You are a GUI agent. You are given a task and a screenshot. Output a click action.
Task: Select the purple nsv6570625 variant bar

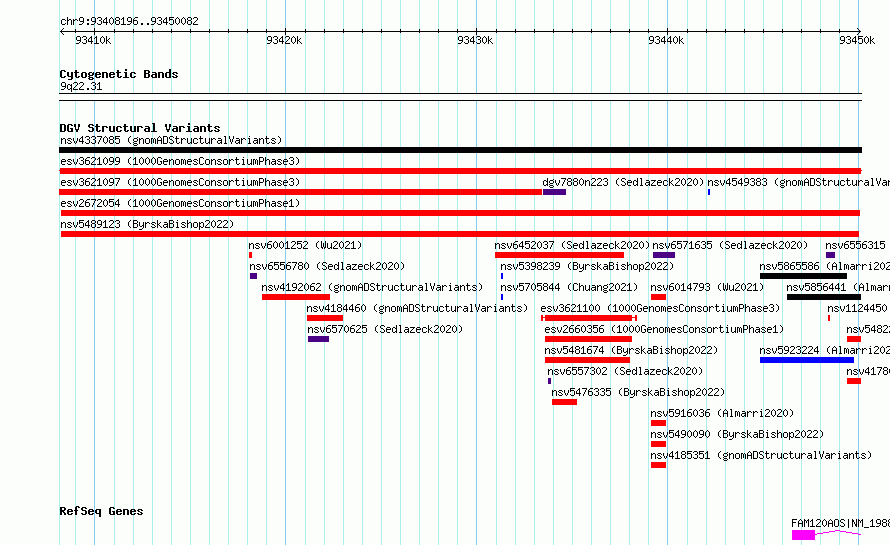tap(318, 339)
